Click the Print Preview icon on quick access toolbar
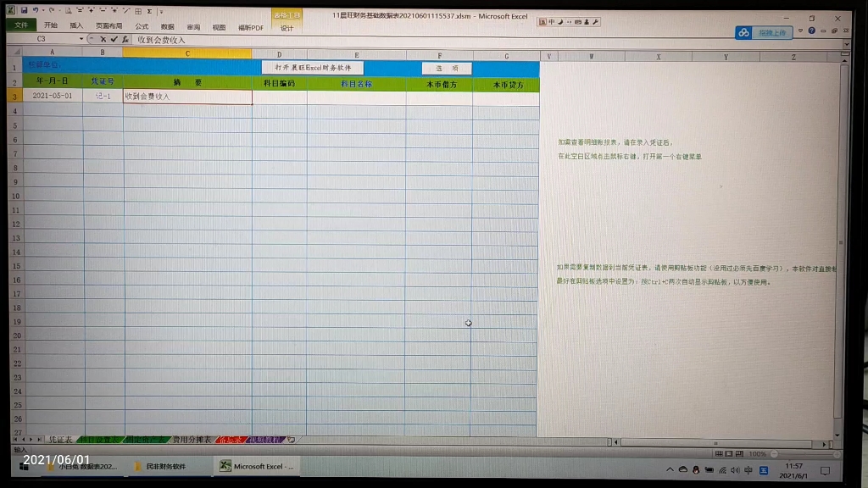Screen dimensions: 868x488 [69, 9]
